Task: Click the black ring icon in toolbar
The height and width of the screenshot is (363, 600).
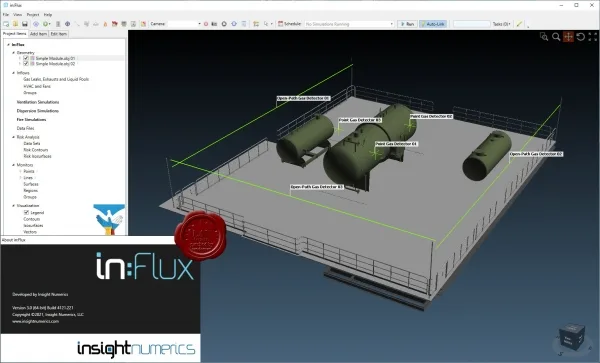Action: point(224,24)
